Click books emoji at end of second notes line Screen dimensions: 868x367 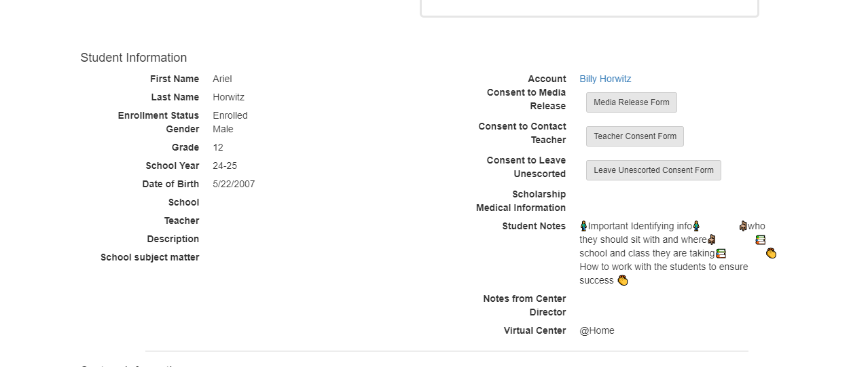[x=761, y=239]
